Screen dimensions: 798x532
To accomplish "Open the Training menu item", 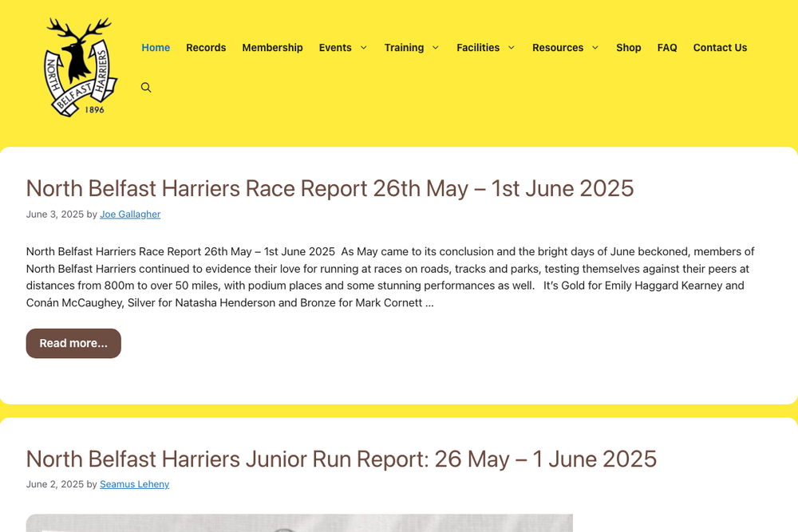I will point(404,47).
